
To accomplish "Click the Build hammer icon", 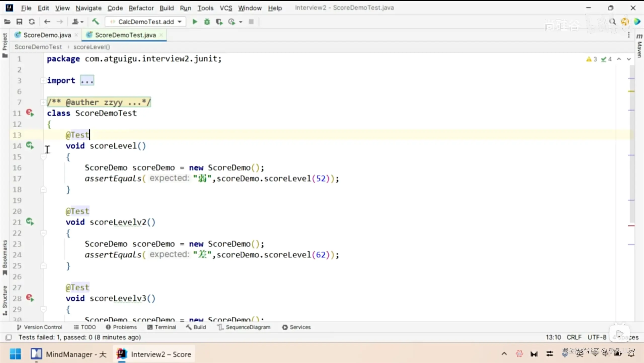I will [95, 22].
